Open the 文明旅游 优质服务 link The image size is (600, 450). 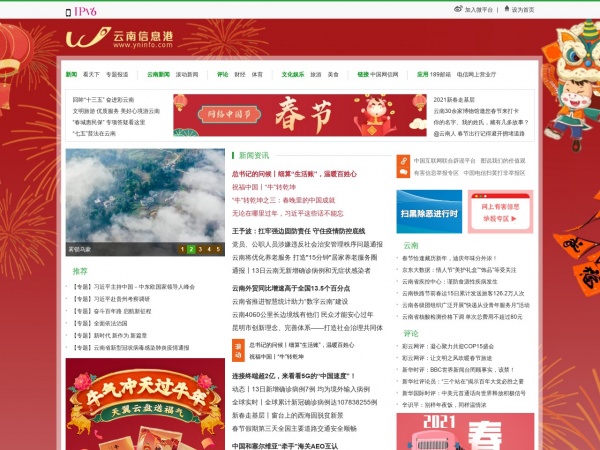tap(116, 111)
